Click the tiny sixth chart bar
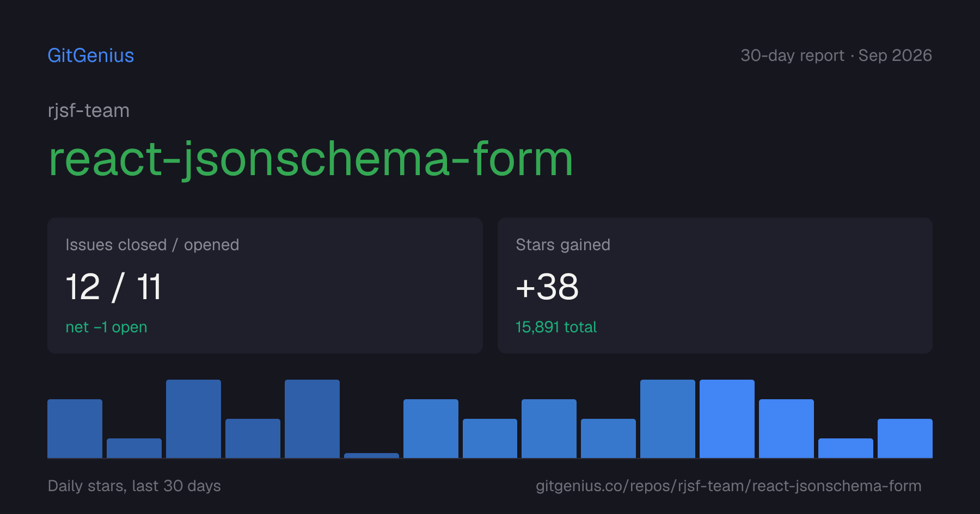The width and height of the screenshot is (980, 514). tap(371, 455)
